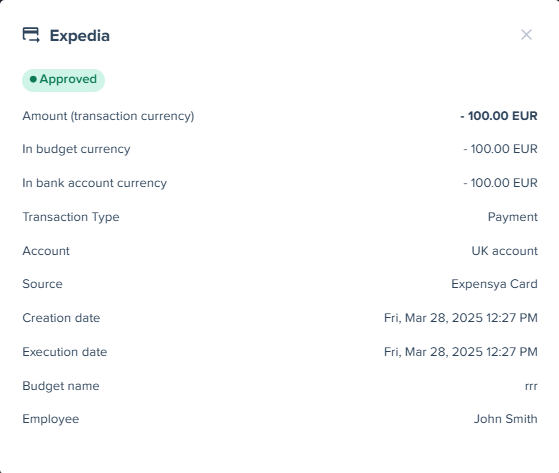Click the John Smith employee name
The image size is (559, 473).
pos(506,419)
